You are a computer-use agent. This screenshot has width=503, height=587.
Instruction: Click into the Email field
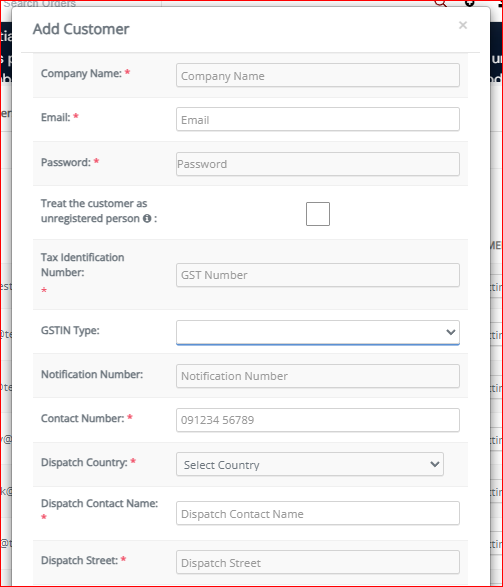click(318, 119)
